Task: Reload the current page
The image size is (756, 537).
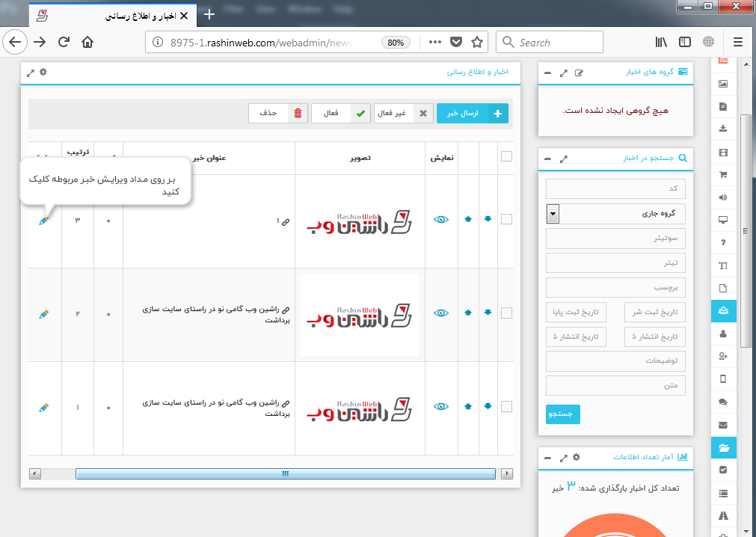Action: click(x=64, y=42)
